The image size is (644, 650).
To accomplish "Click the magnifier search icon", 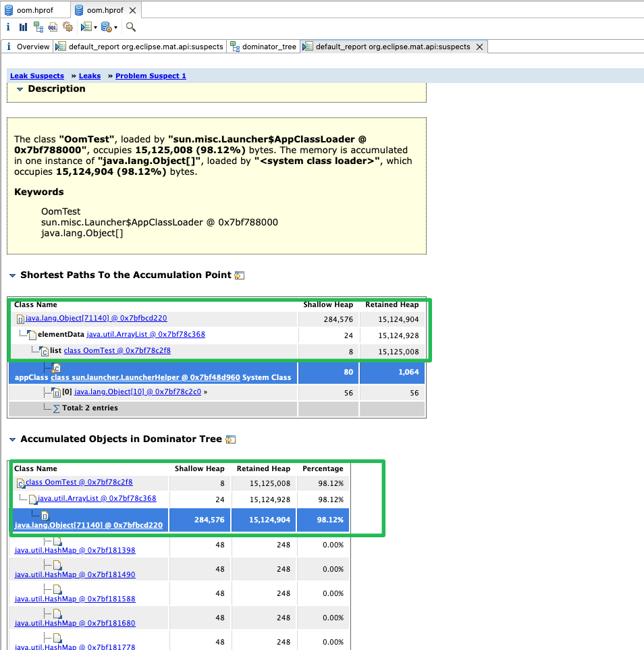I will coord(131,28).
